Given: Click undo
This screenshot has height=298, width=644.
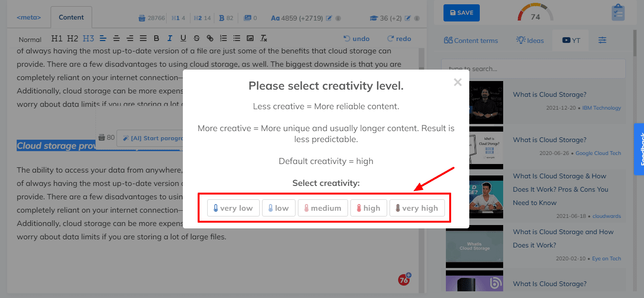Looking at the screenshot, I should (357, 39).
